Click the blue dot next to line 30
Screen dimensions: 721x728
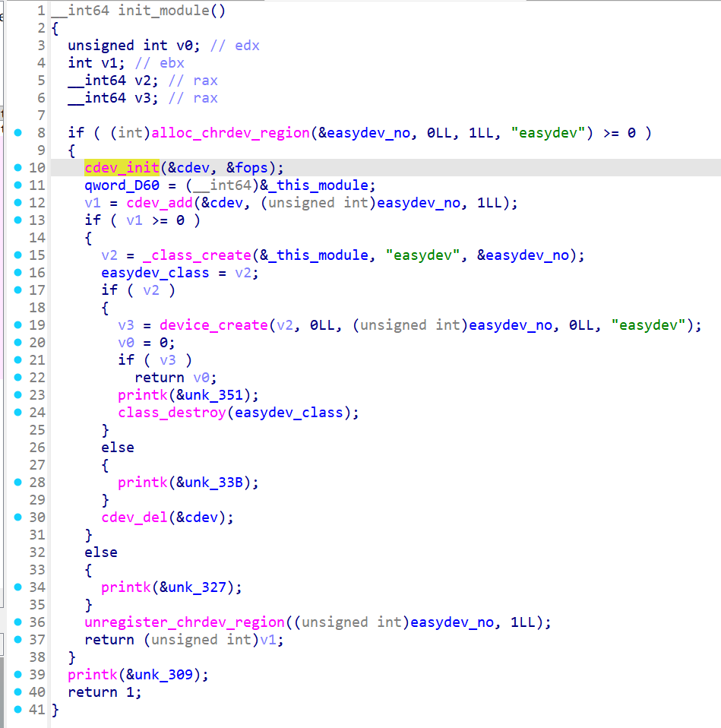19,518
